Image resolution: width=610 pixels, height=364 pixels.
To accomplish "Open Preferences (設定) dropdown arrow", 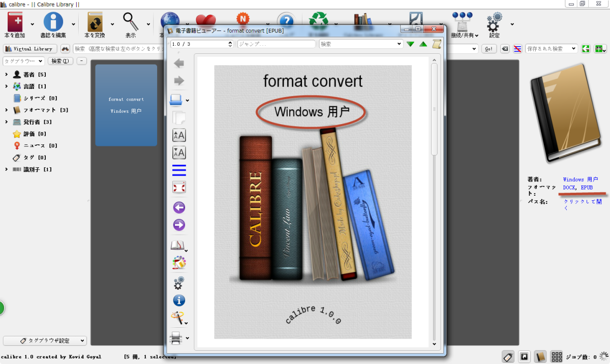I will coord(512,23).
